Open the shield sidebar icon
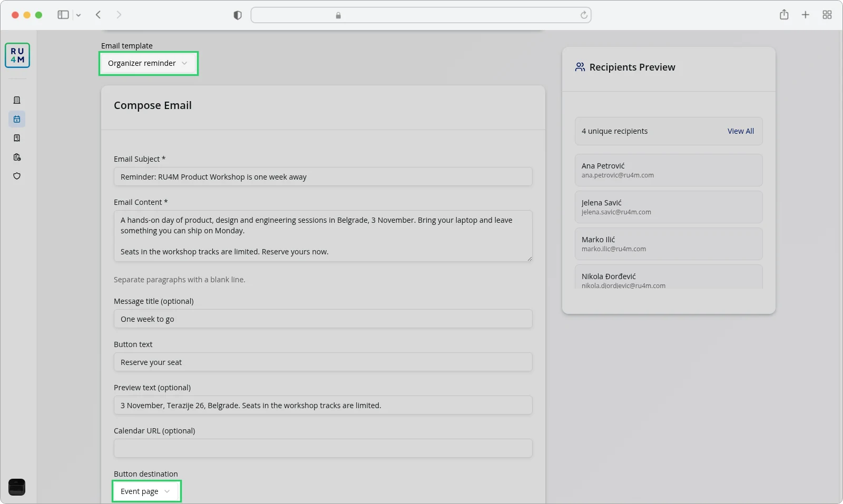 point(17,176)
